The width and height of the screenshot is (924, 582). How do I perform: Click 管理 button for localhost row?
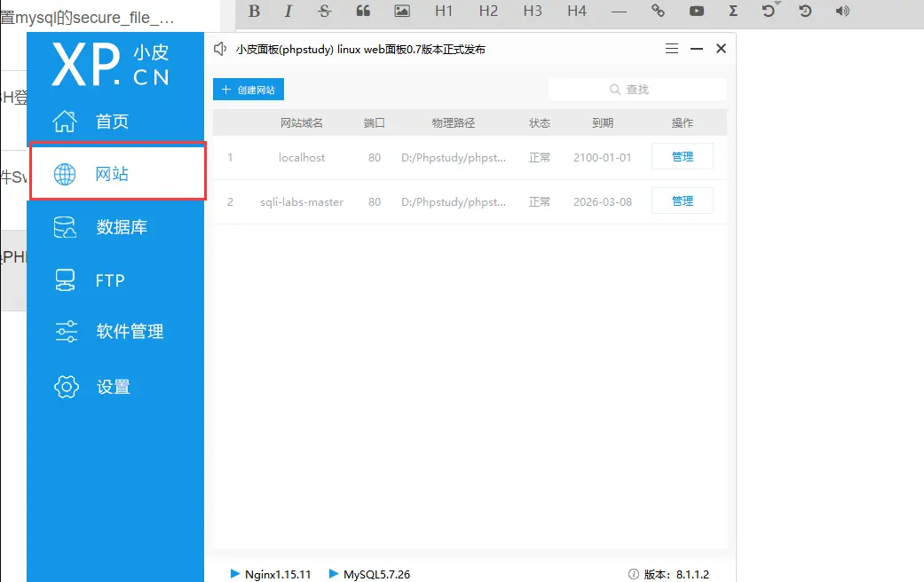point(683,157)
